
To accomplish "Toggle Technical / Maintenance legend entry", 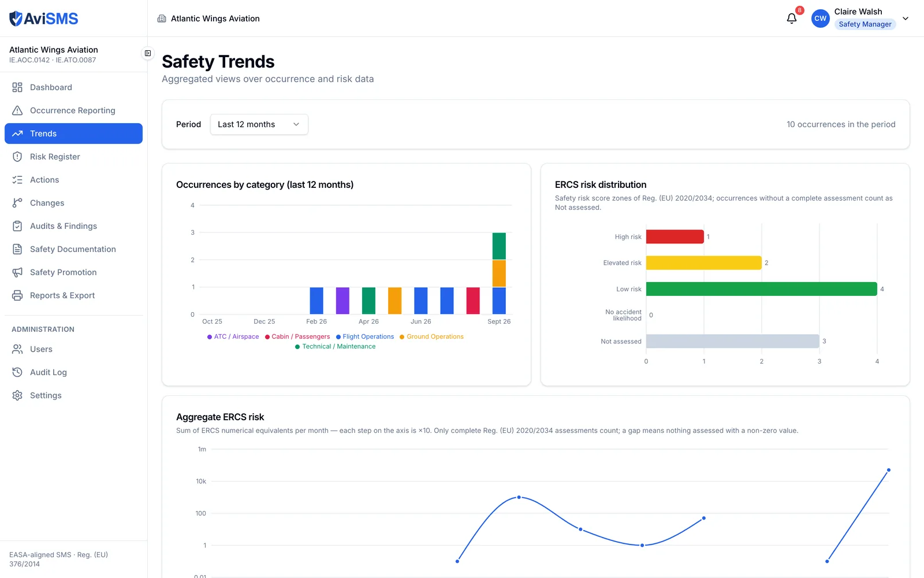I will coord(335,346).
